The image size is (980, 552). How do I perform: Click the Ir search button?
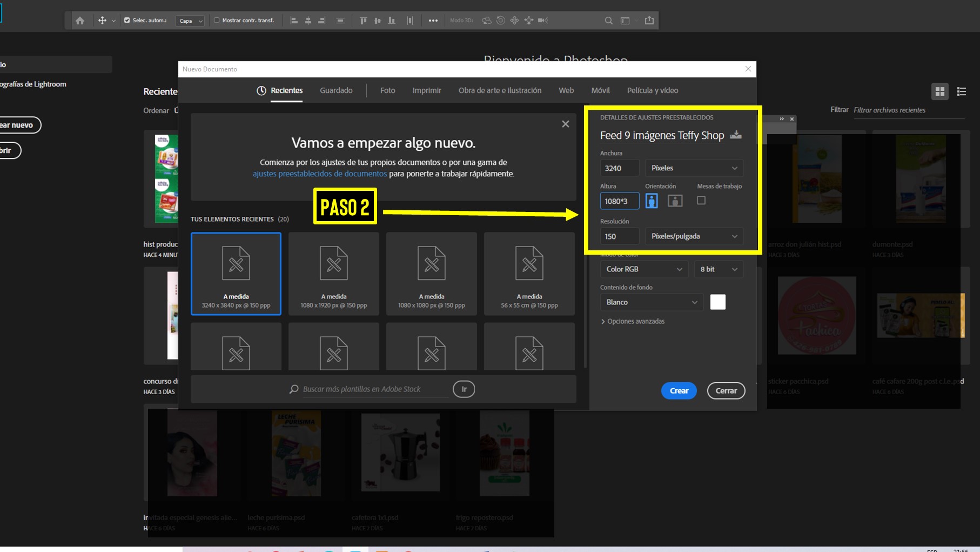[464, 389]
